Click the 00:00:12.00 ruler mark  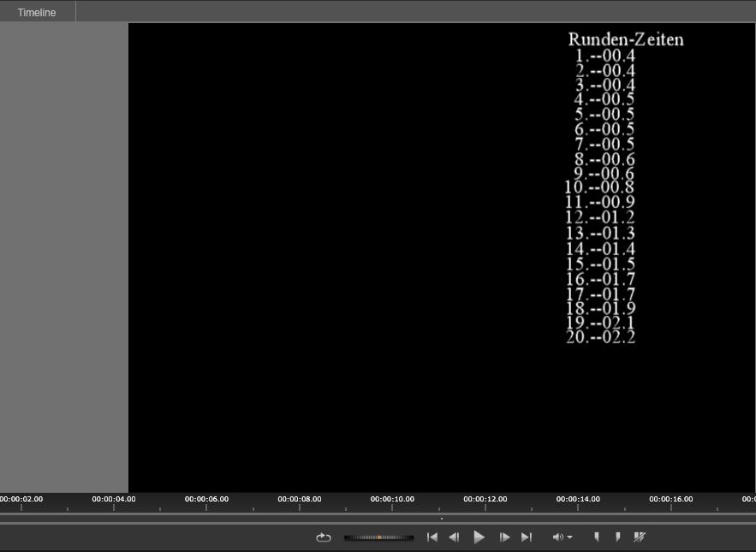[485, 499]
